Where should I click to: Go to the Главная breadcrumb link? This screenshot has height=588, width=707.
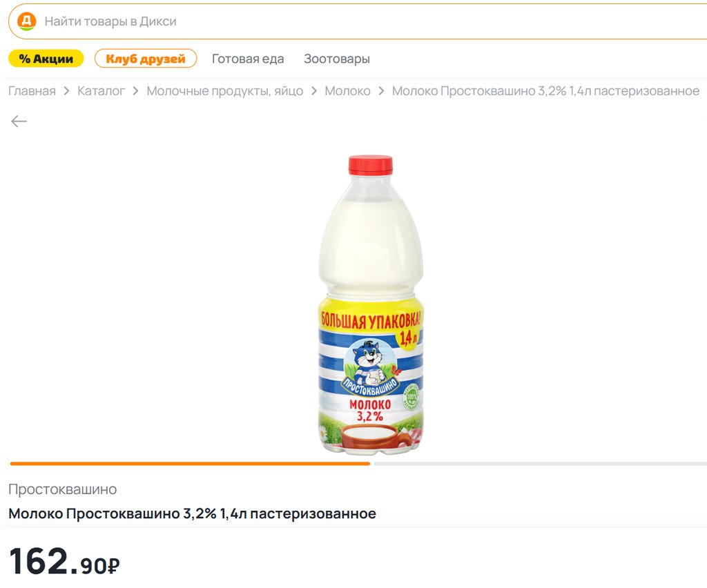[32, 91]
